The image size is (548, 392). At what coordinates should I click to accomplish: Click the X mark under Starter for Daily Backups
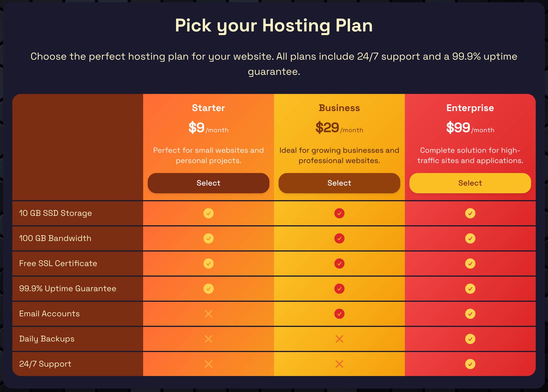click(x=208, y=339)
